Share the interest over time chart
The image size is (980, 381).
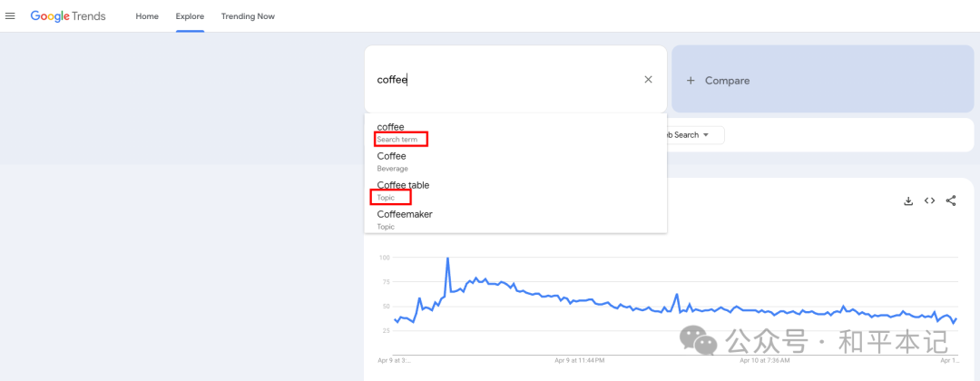[951, 201]
